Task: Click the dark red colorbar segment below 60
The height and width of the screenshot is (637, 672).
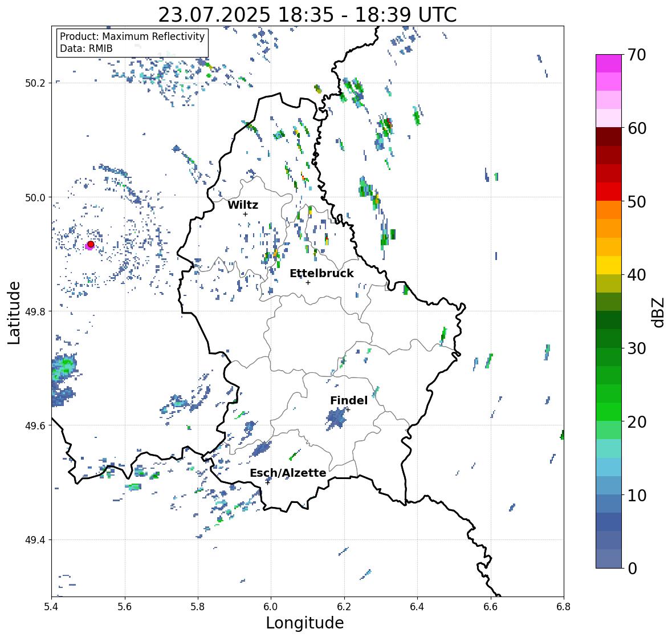Action: pyautogui.click(x=609, y=137)
